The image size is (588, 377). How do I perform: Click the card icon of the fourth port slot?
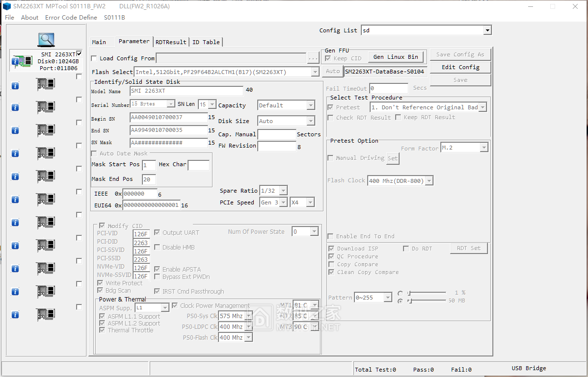coord(46,130)
